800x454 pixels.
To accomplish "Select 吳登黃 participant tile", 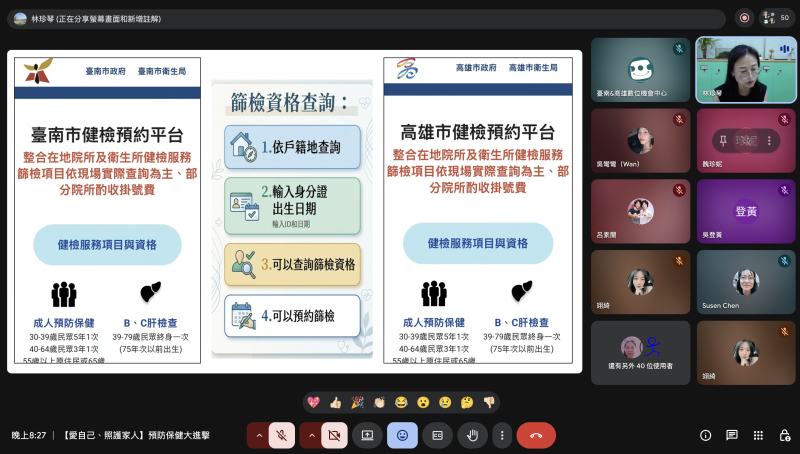I will (x=746, y=211).
